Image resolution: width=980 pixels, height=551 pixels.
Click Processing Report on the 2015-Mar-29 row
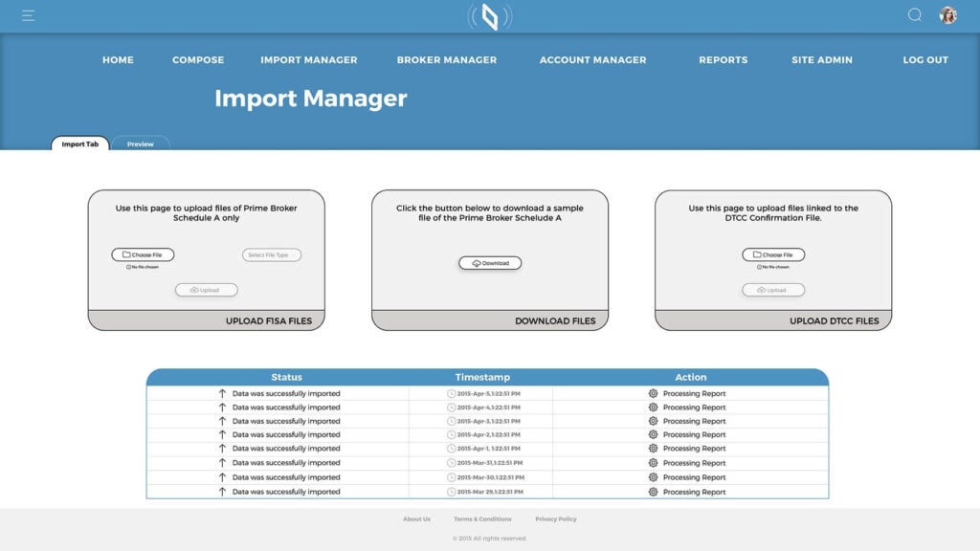[x=692, y=491]
